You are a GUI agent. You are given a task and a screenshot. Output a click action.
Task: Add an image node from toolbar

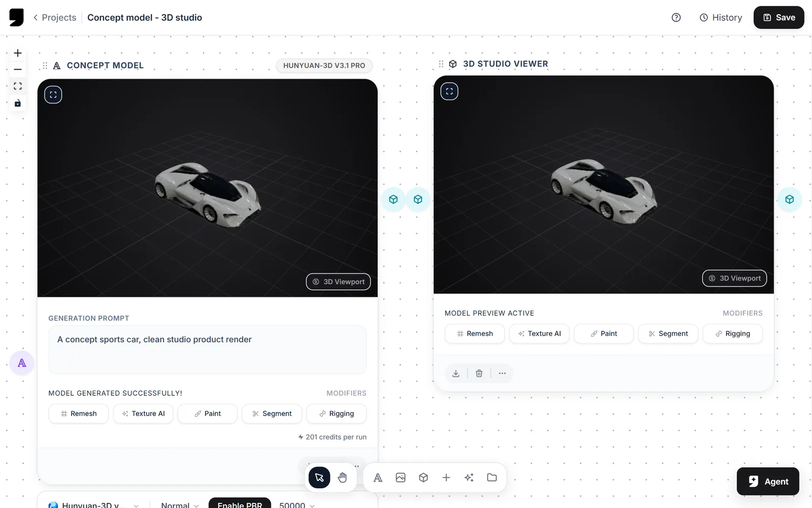[401, 478]
